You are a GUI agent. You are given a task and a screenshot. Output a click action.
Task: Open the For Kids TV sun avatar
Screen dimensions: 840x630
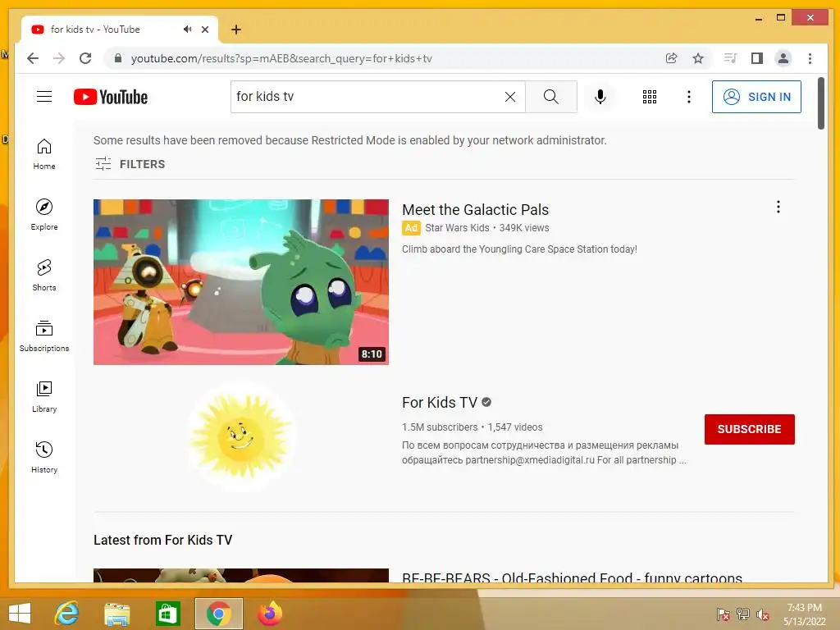click(240, 436)
